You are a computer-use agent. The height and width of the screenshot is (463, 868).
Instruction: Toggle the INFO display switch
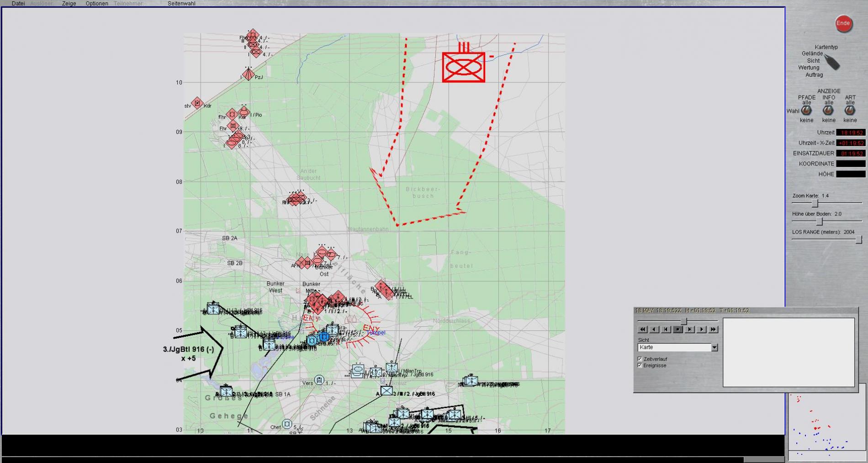click(828, 111)
